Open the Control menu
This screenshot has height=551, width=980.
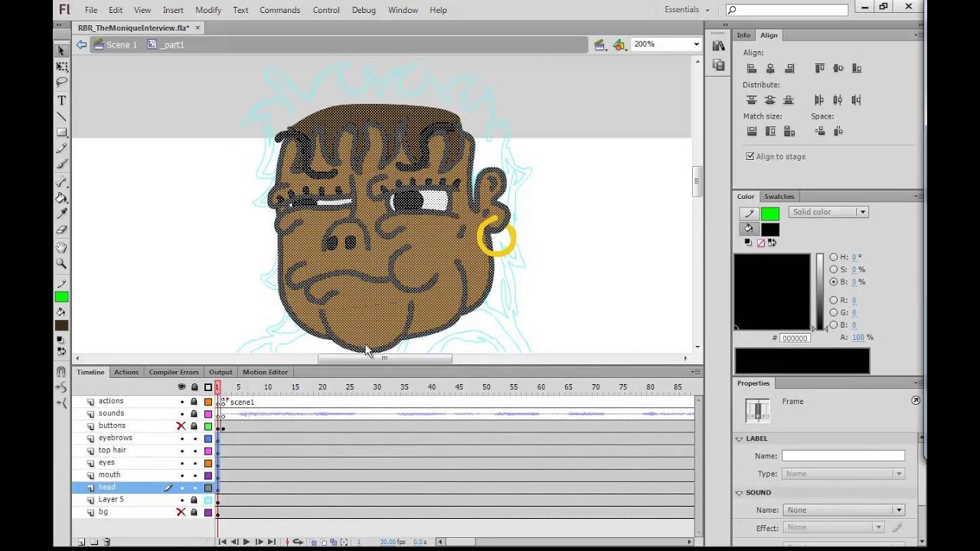click(x=326, y=10)
